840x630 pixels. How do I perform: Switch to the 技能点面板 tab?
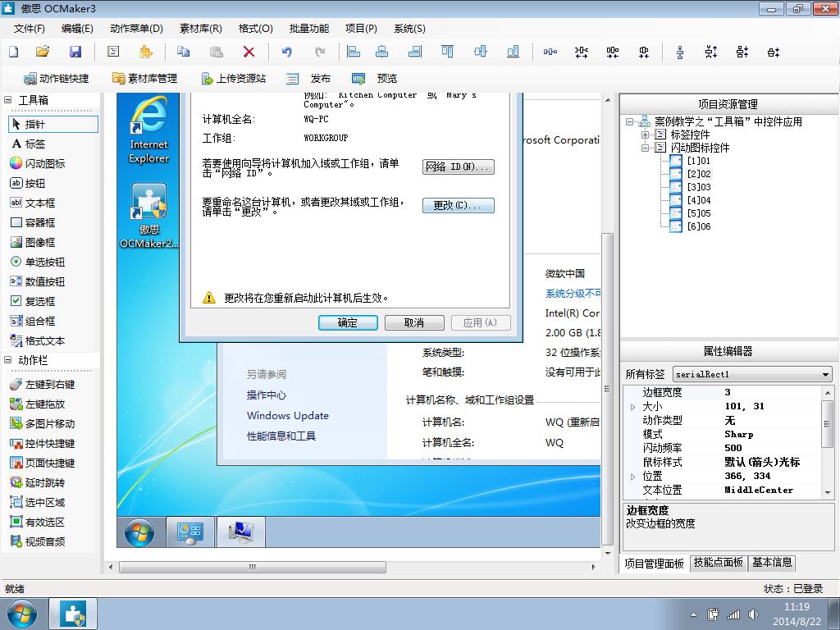coord(719,563)
